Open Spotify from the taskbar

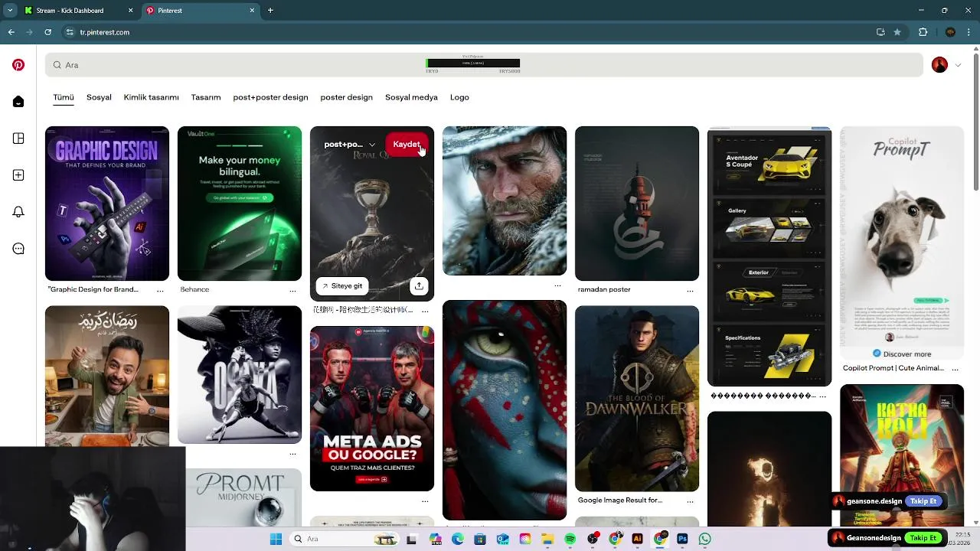click(570, 539)
